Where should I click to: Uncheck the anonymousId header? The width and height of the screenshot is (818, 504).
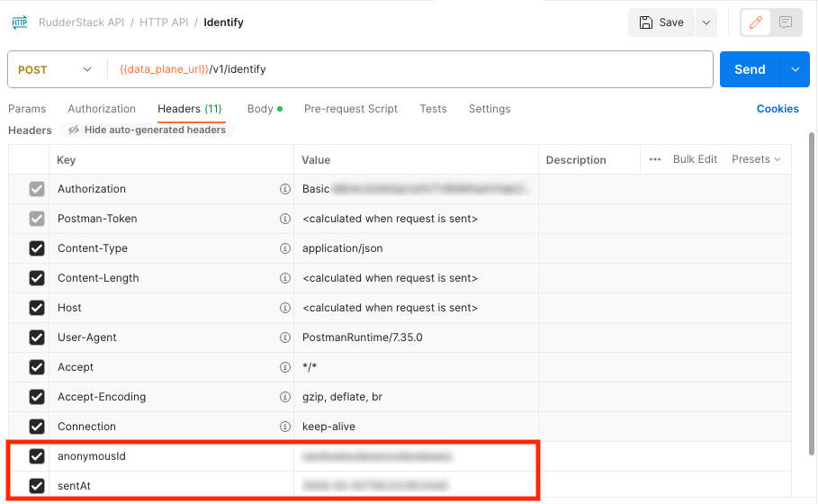pos(37,456)
